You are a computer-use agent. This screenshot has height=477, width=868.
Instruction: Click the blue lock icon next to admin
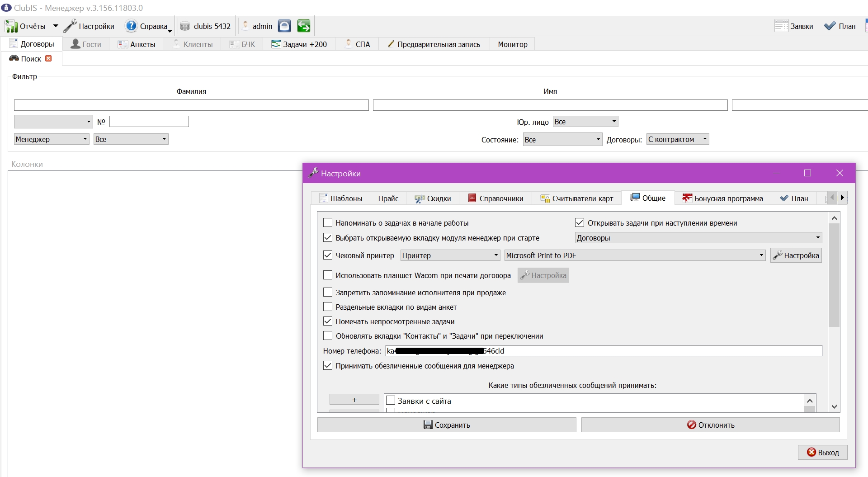284,26
